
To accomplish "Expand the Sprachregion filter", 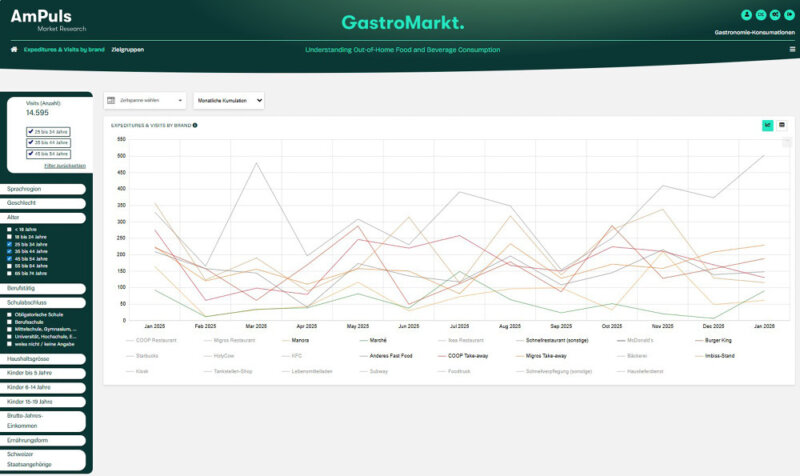I will tap(43, 189).
